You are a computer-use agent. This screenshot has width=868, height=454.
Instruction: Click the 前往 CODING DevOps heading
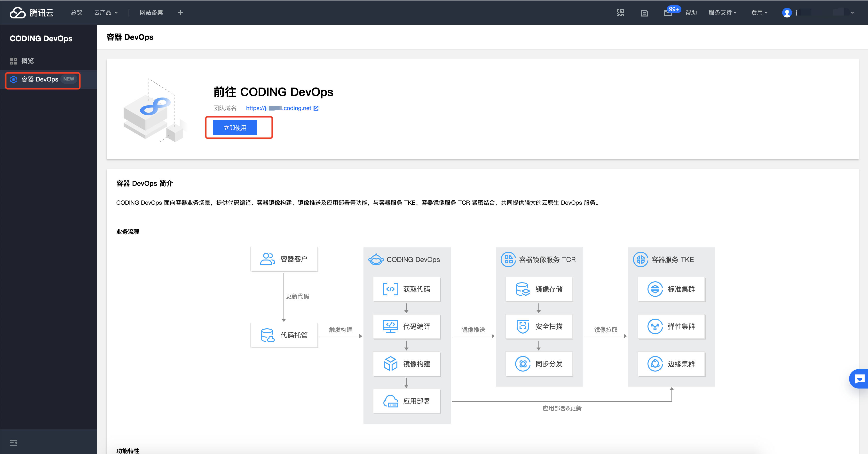[273, 92]
